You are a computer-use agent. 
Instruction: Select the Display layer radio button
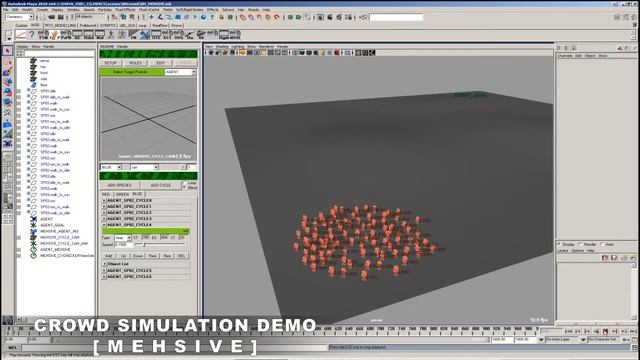[560, 244]
